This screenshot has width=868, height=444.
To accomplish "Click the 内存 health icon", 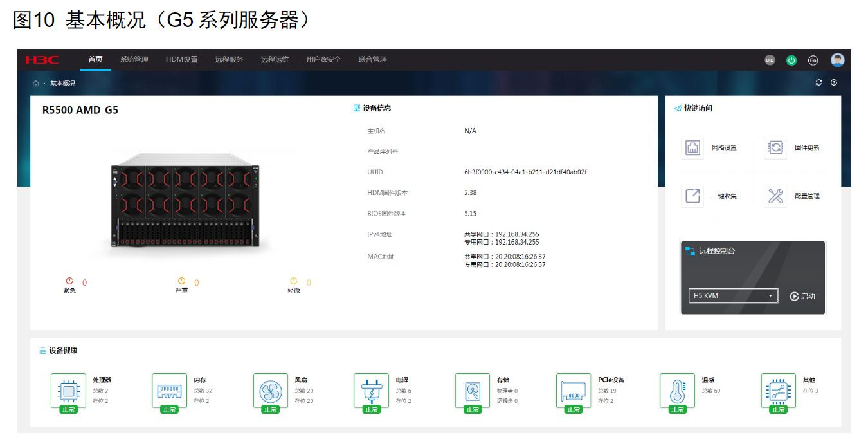I will [x=169, y=390].
